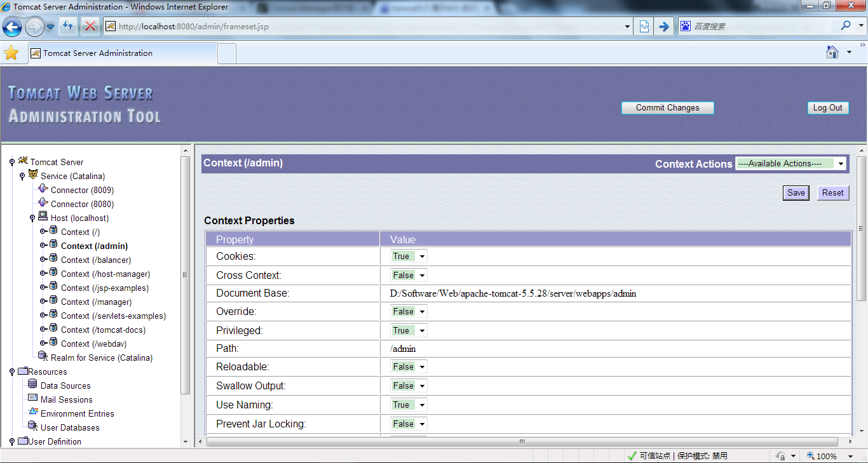Click the properties panel horizontal scrollbar
868x463 pixels.
pos(522,441)
